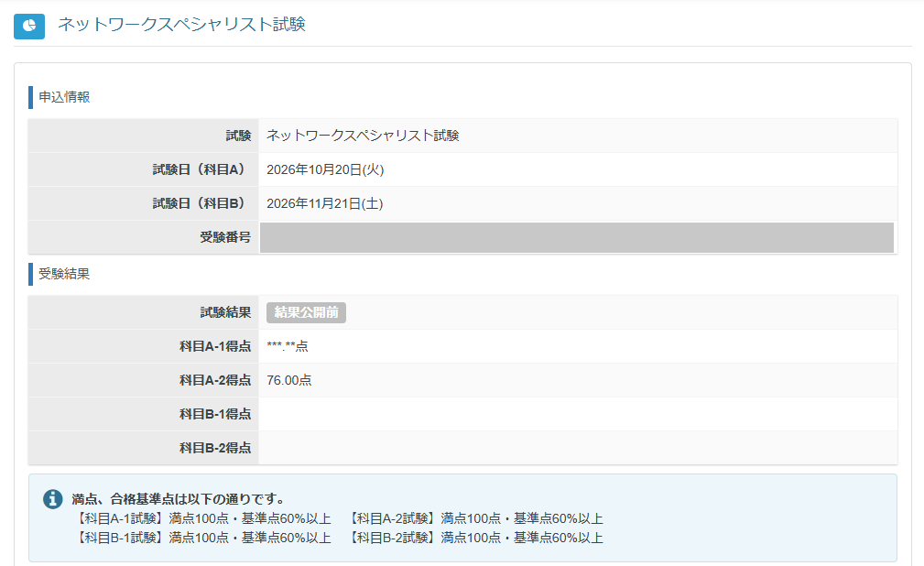Screen dimensions: 924x566
Task: Select the 受験結果 section heading
Action: pyautogui.click(x=64, y=274)
